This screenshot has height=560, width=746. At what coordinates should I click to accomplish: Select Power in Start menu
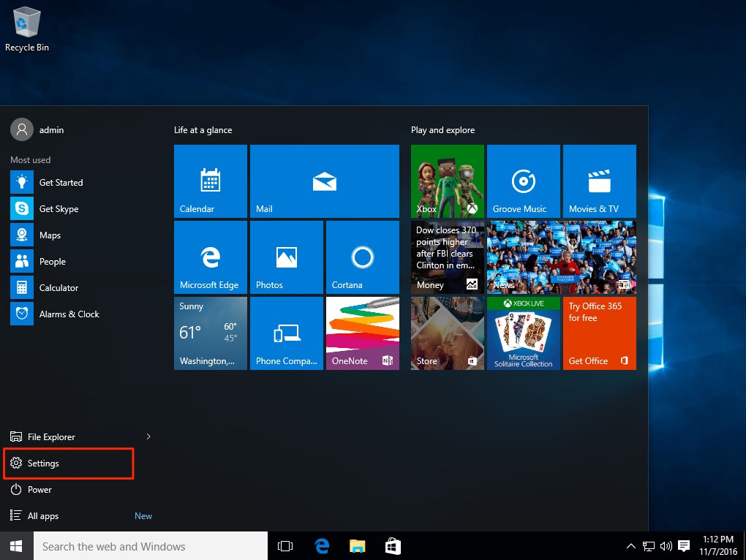39,490
